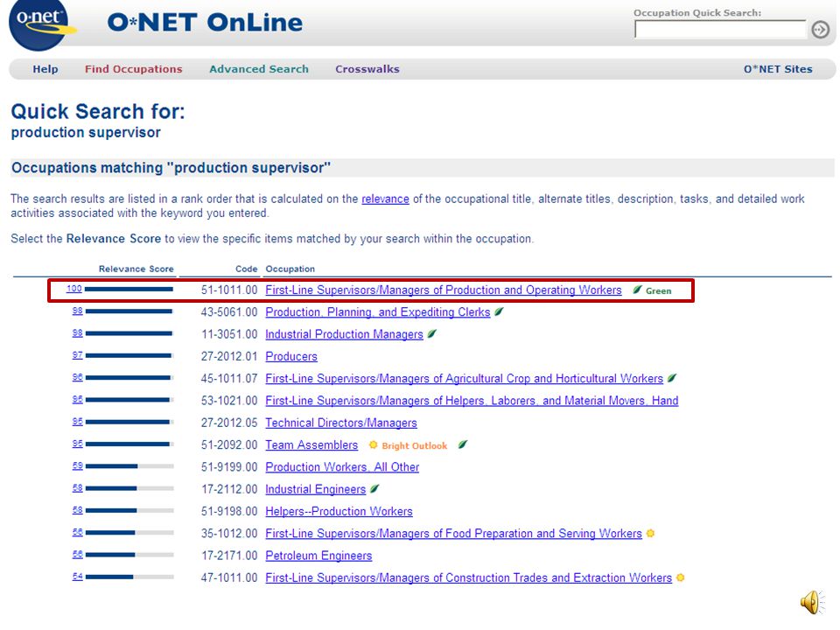
Task: Open Technical Directors/Managers occupation
Action: 341,423
